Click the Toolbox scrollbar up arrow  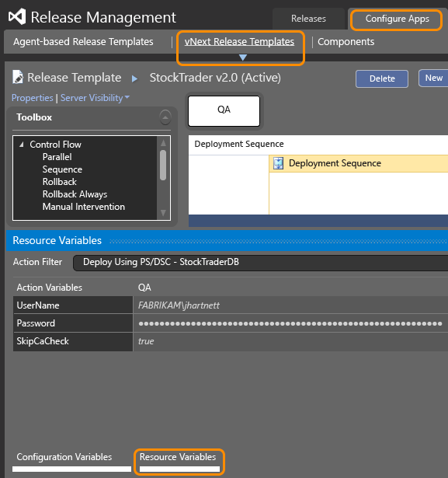pos(163,142)
